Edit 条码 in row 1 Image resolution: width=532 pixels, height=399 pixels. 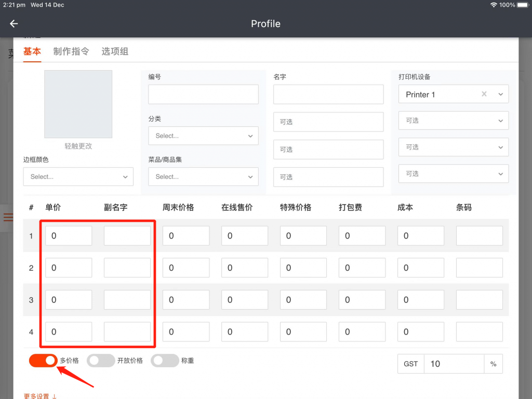(480, 236)
